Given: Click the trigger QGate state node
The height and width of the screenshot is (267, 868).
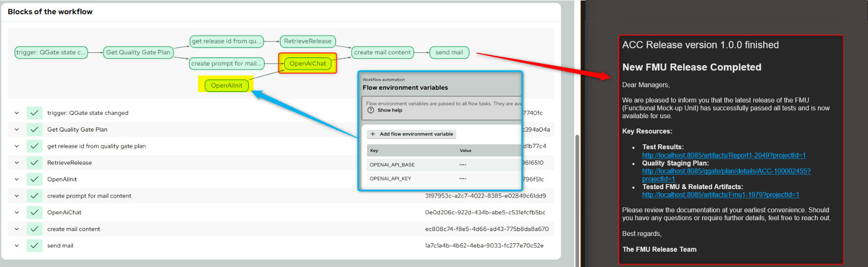Looking at the screenshot, I should [51, 52].
